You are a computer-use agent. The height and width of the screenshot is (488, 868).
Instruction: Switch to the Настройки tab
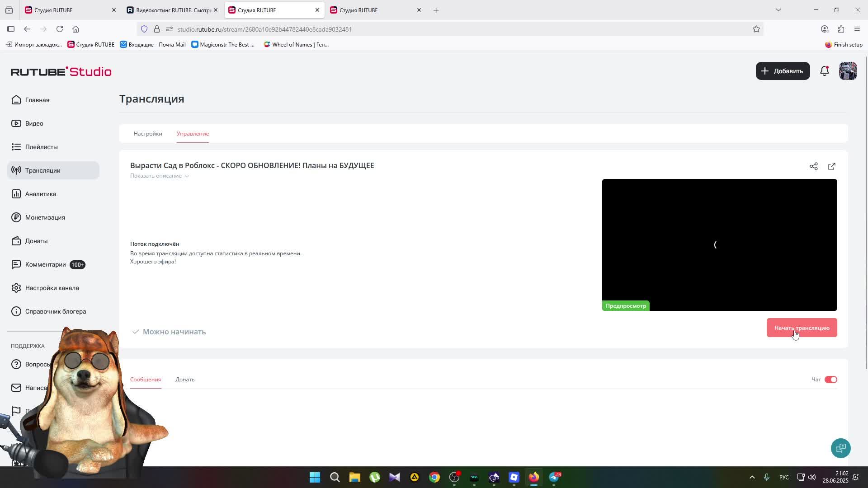148,134
